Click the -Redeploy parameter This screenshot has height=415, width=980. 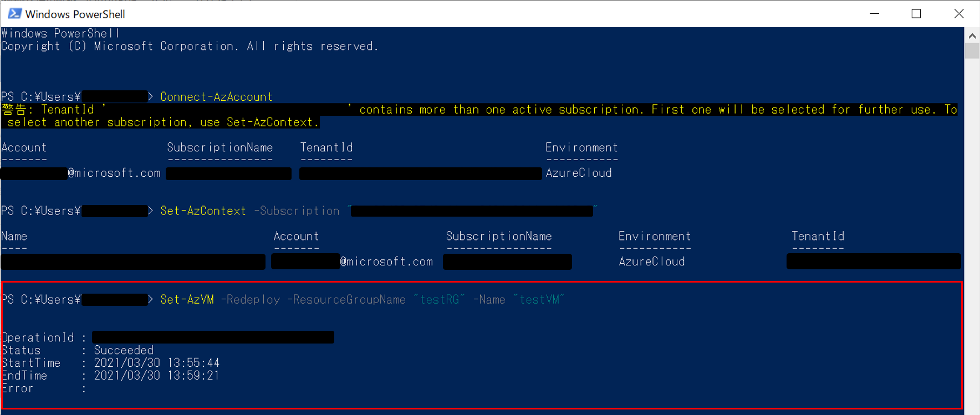click(251, 300)
